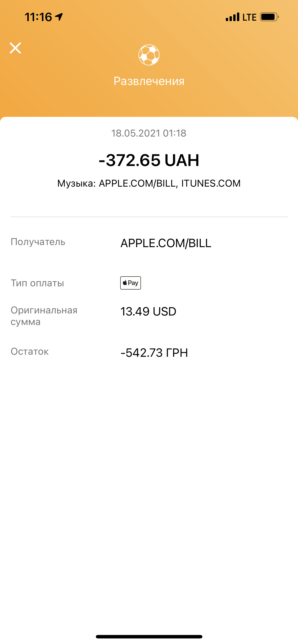Tap the 11:16 clock in status bar
Image resolution: width=298 pixels, height=644 pixels.
click(x=38, y=17)
